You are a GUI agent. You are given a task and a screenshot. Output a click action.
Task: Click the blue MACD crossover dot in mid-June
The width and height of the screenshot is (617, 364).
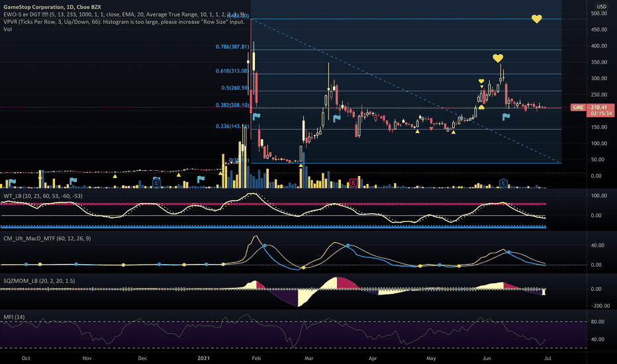pos(509,252)
